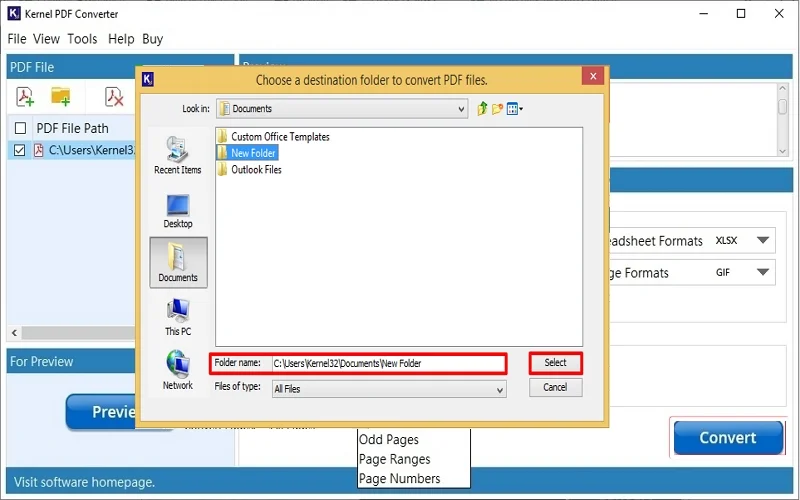Screen dimensions: 800x500
Task: Click the Kernel logo icon in dialog title
Action: point(148,79)
